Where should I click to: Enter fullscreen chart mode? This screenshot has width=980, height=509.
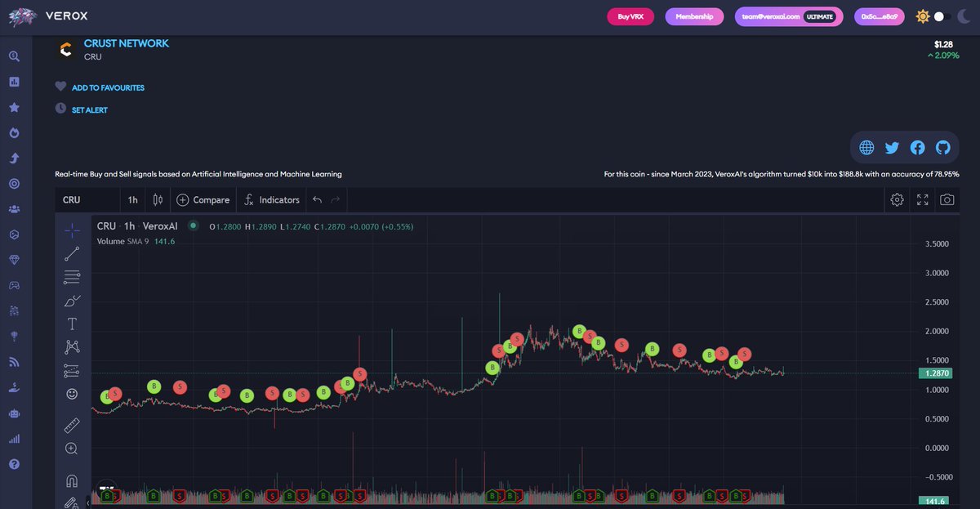(x=923, y=200)
